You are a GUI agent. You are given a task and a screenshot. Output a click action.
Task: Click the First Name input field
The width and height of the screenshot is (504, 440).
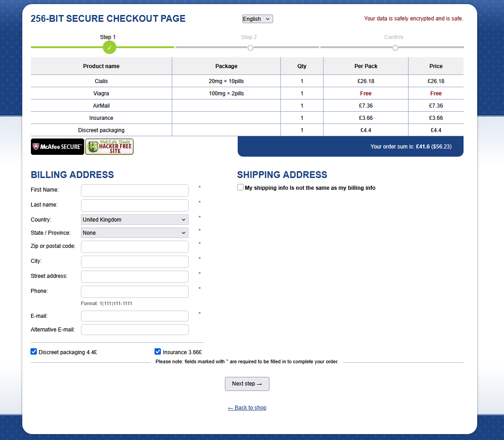tap(135, 190)
